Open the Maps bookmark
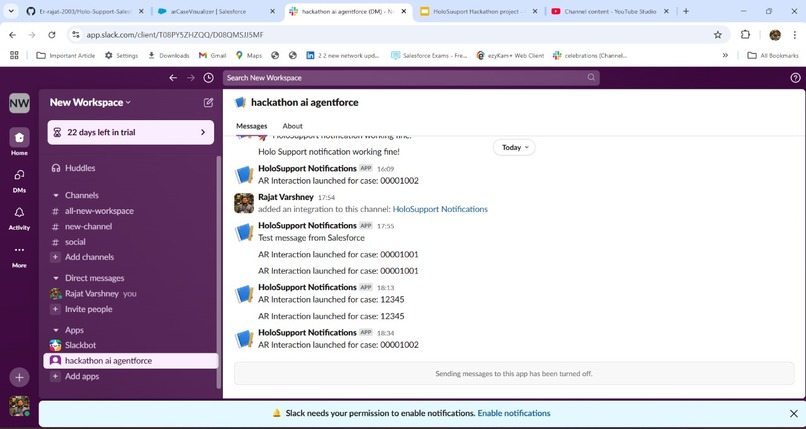Image resolution: width=806 pixels, height=429 pixels. tap(249, 55)
